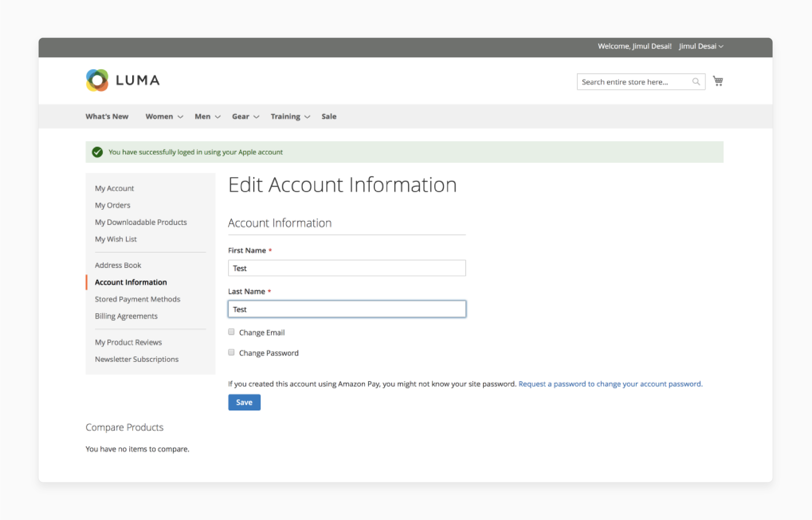812x520 pixels.
Task: Open Newsletter Subscriptions link
Action: (x=137, y=359)
